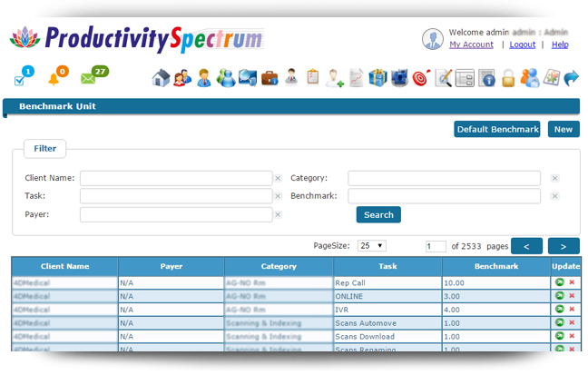Open the envelope messages icon with 27

tap(94, 75)
